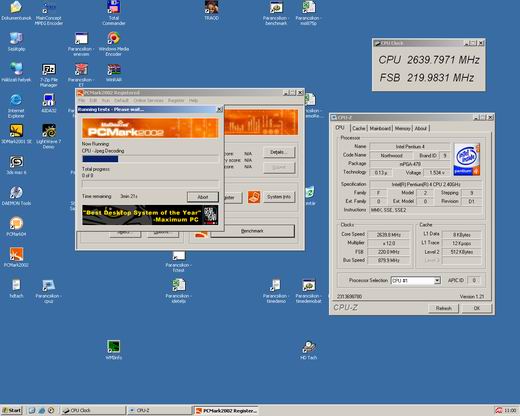Open the Parancsikon - timedemobat shortcut

tap(309, 291)
